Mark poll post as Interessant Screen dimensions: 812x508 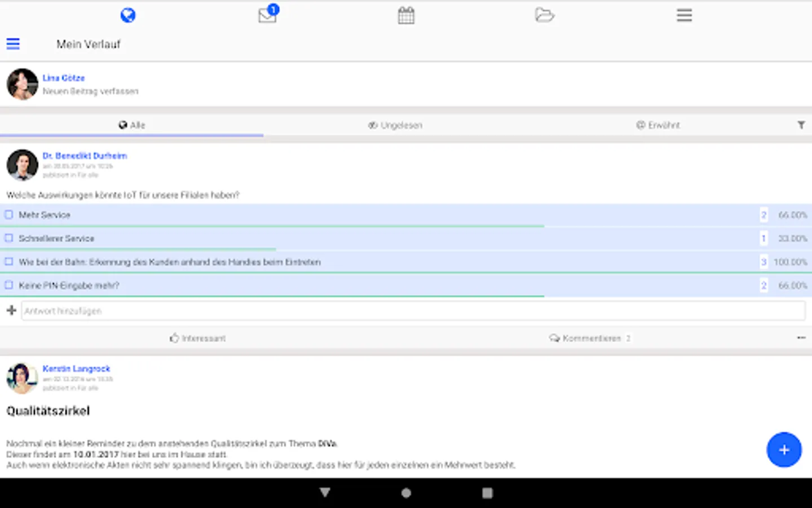coord(197,338)
